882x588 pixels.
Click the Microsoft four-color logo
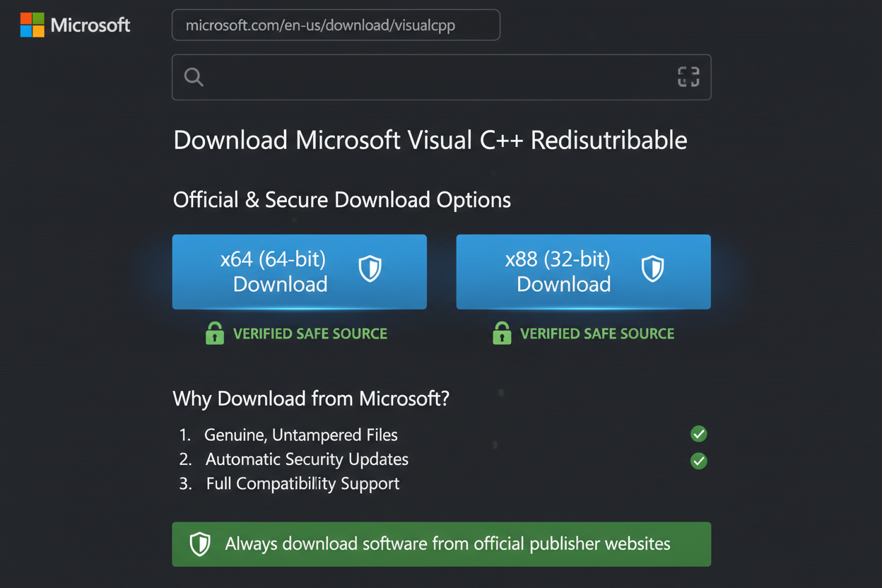click(x=33, y=25)
